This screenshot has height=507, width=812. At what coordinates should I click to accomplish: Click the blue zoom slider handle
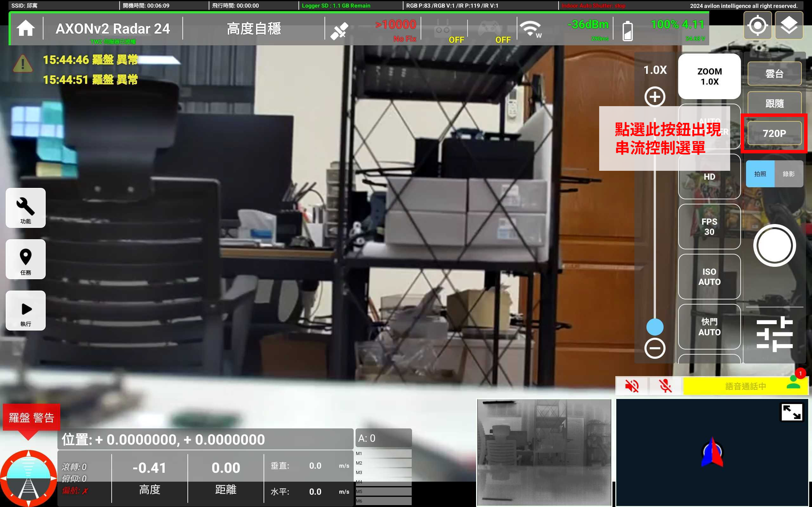click(x=655, y=327)
